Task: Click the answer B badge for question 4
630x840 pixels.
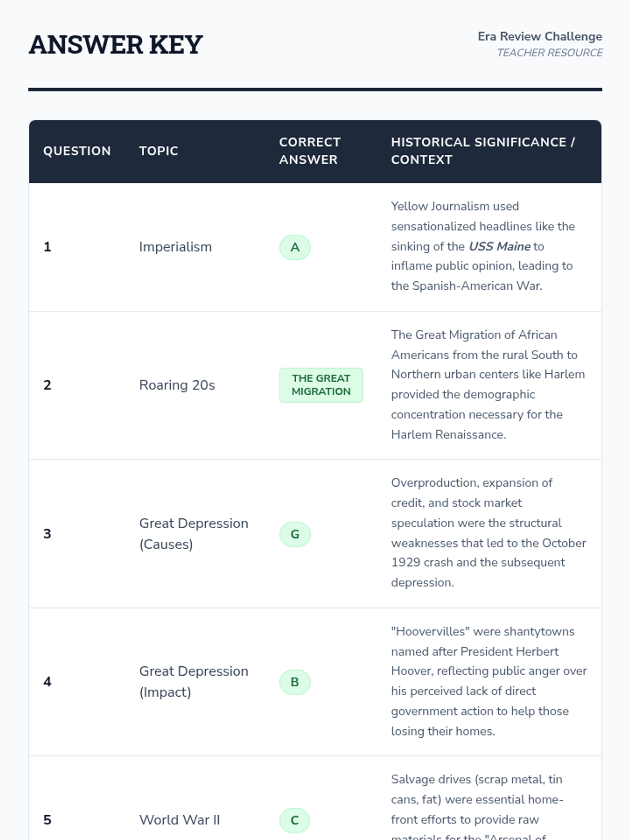Action: click(295, 682)
